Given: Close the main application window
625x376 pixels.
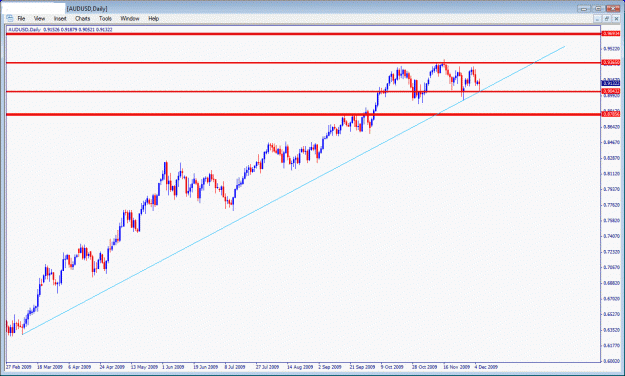Looking at the screenshot, I should pyautogui.click(x=613, y=8).
